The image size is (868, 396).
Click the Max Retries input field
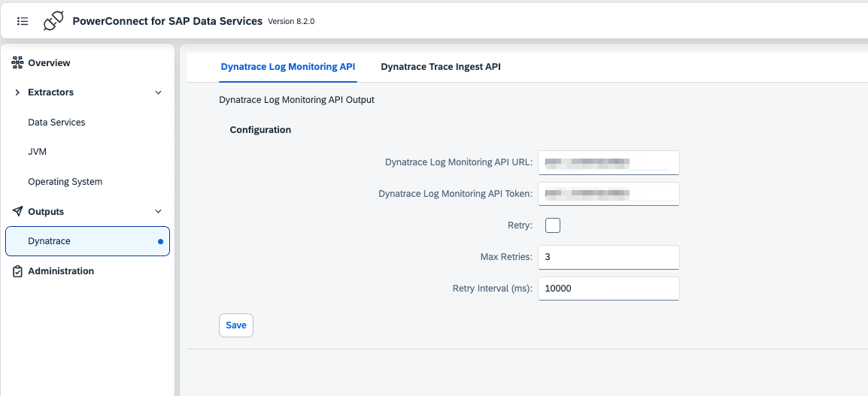click(x=609, y=257)
